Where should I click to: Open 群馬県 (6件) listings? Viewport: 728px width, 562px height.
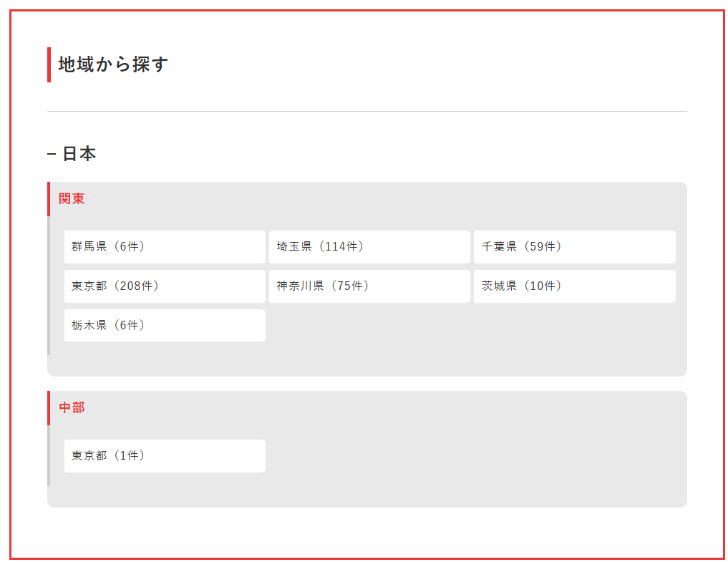pyautogui.click(x=165, y=247)
